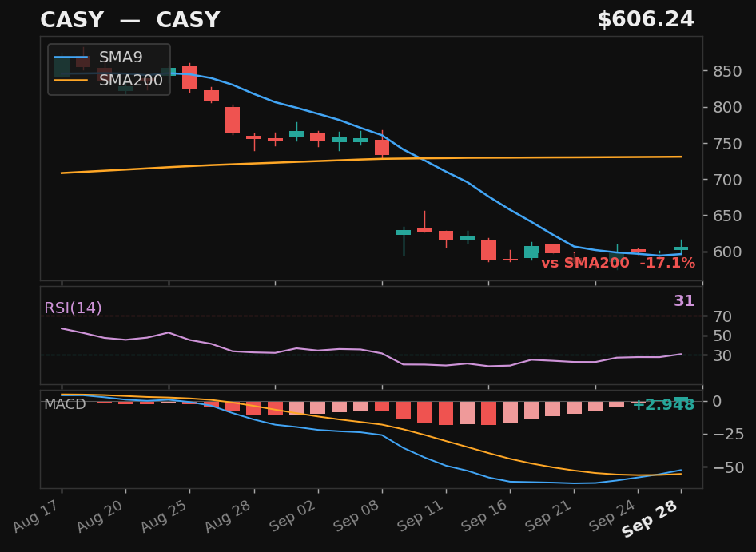Click the only green MACD histogram bar
Viewport: 756px width, 552px height.
pyautogui.click(x=681, y=399)
